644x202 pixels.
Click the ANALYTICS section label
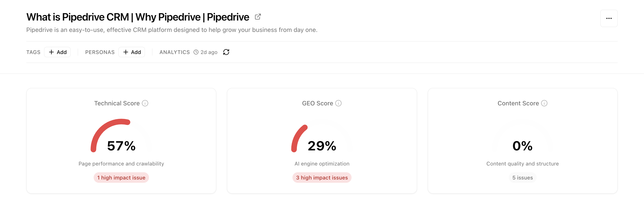coord(175,52)
